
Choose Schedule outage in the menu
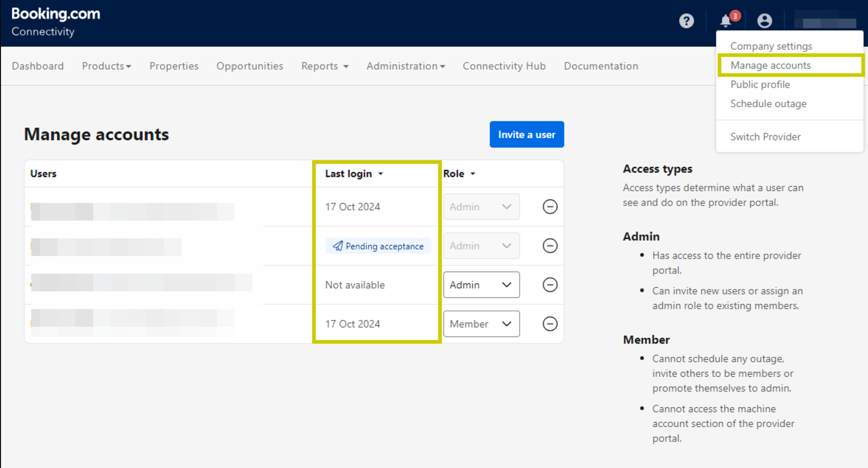point(768,104)
